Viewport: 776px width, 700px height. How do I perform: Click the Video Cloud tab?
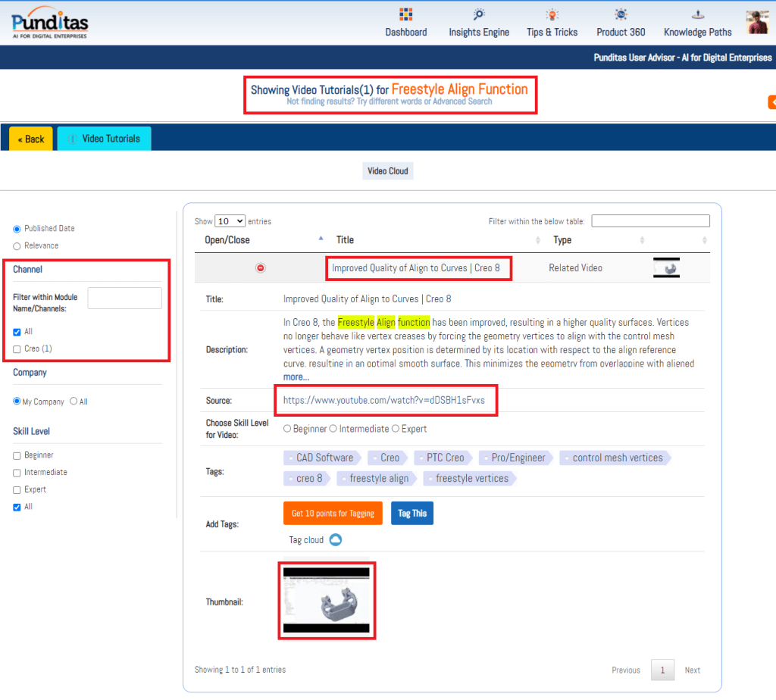(388, 171)
